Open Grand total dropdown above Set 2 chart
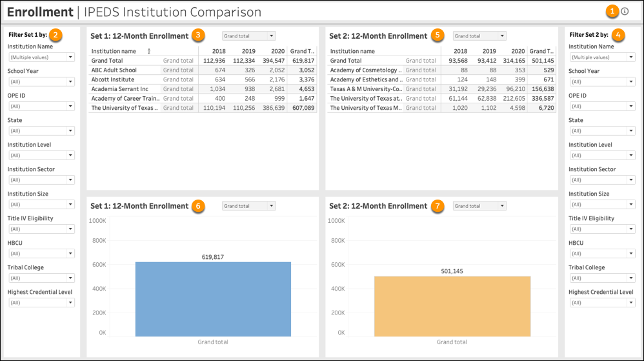The width and height of the screenshot is (644, 361). (479, 206)
